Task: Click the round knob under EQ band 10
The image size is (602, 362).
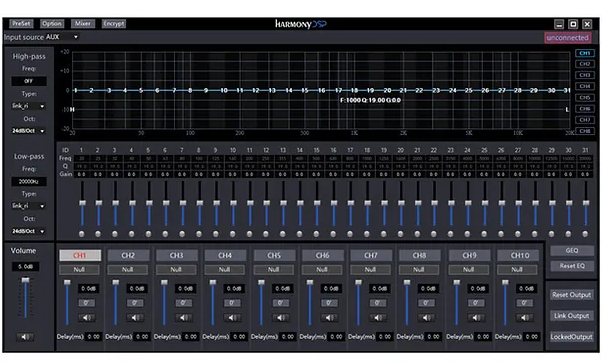Action: pos(233,234)
